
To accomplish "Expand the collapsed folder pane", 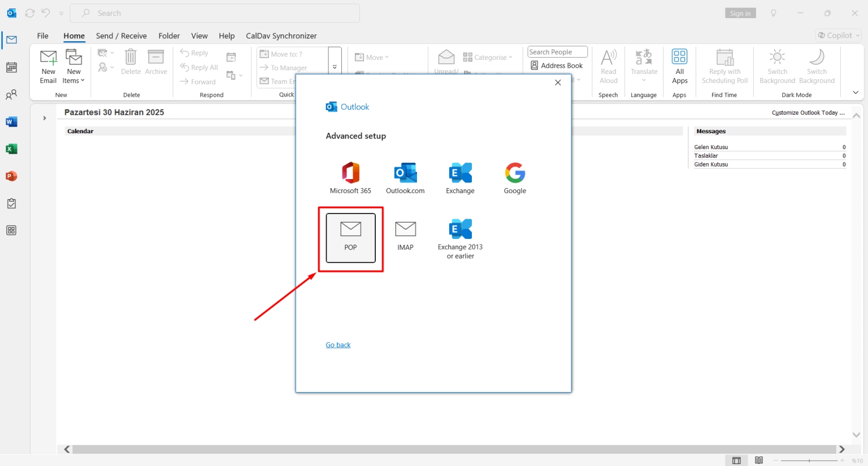I will tap(44, 119).
